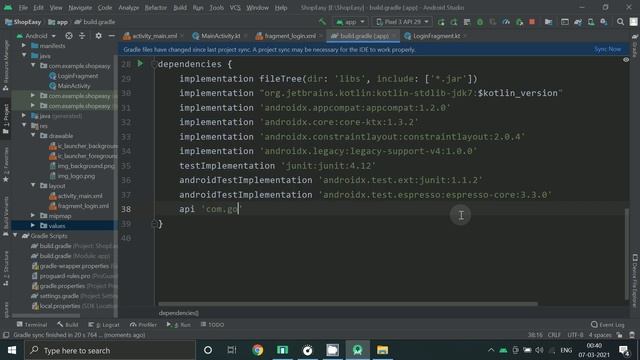The width and height of the screenshot is (640, 360).
Task: Click the editor vertical scrollbar
Action: (x=627, y=254)
